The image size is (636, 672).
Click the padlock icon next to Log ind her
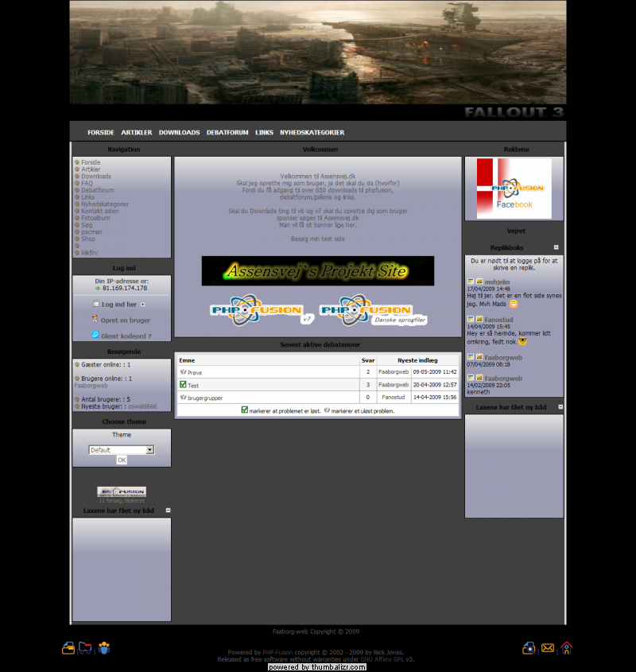[96, 303]
